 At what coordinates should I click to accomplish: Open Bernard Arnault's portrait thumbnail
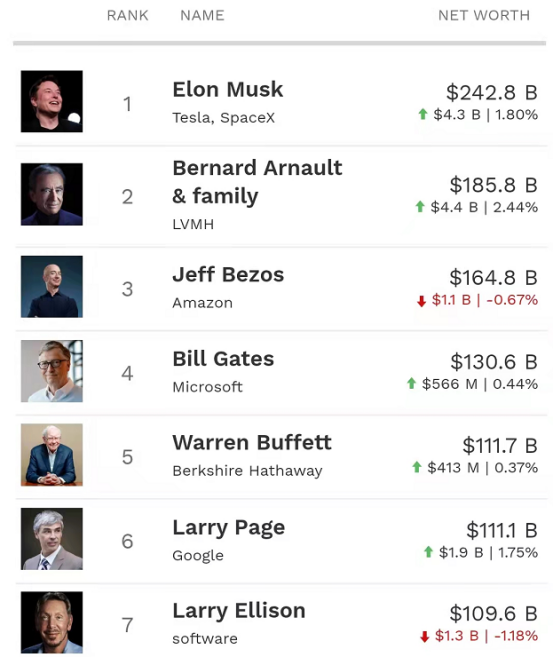tap(52, 194)
